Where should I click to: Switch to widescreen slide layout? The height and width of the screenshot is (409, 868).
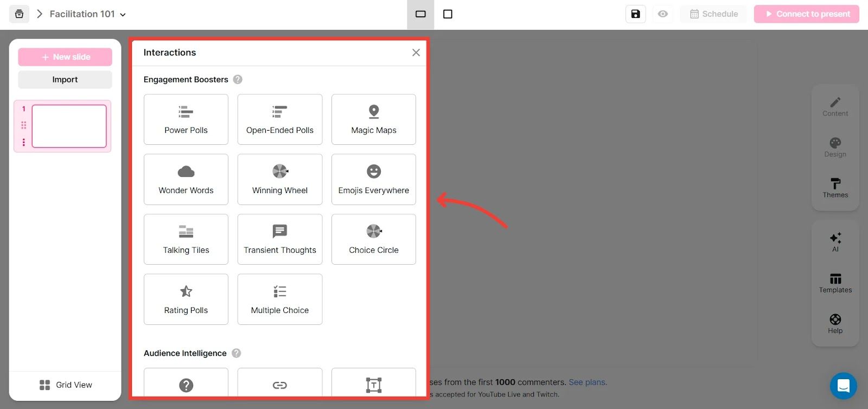pos(420,14)
